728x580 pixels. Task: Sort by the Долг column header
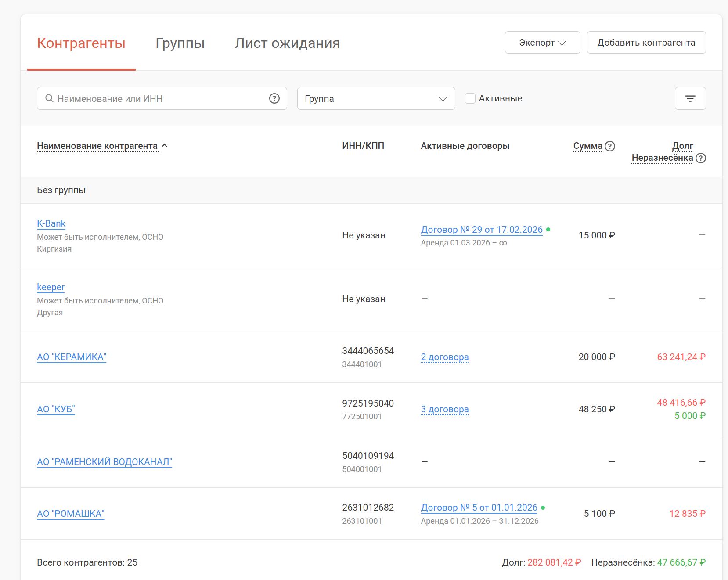[683, 146]
